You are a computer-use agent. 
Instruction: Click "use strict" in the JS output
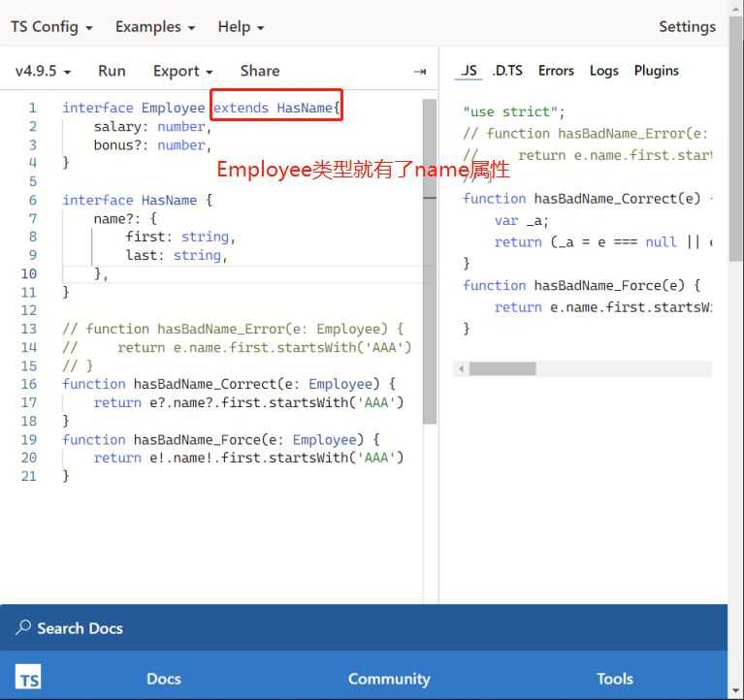coord(510,111)
